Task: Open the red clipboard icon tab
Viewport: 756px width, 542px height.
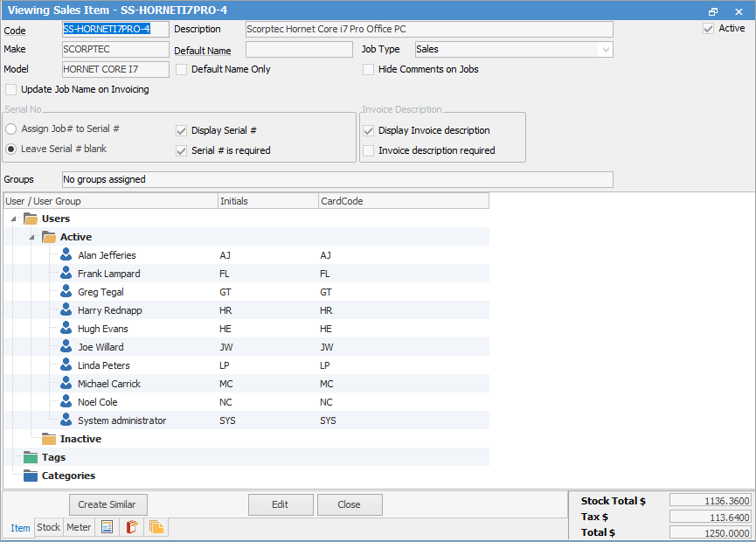Action: pos(132,527)
